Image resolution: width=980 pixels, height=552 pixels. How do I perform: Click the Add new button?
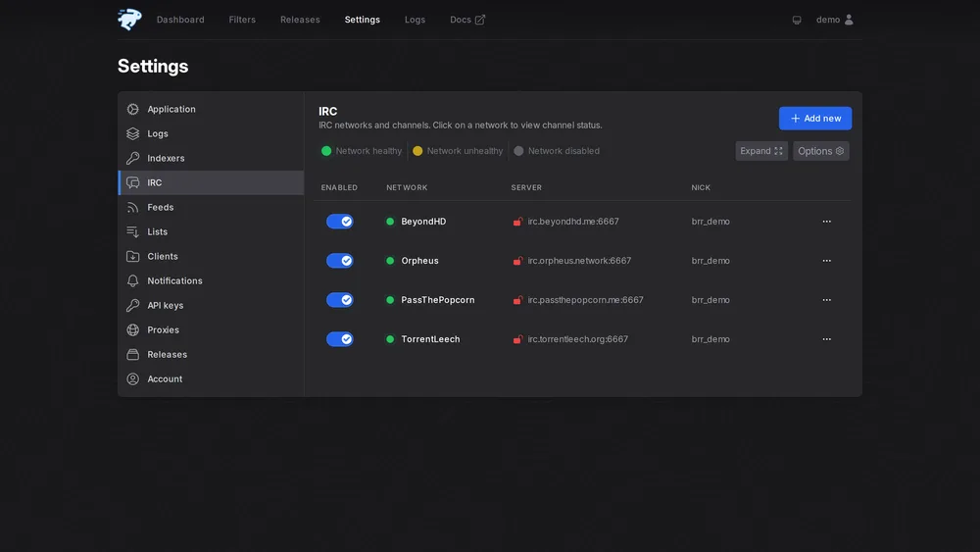(815, 119)
